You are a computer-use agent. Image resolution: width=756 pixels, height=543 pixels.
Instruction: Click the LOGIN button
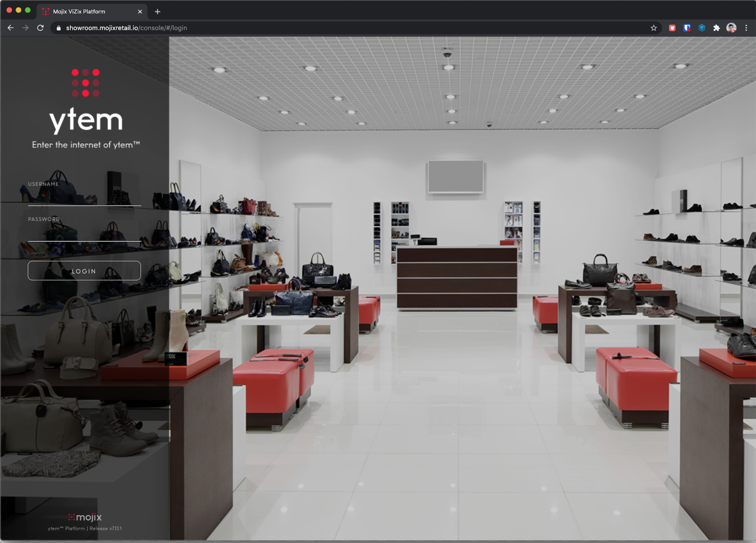pos(84,271)
